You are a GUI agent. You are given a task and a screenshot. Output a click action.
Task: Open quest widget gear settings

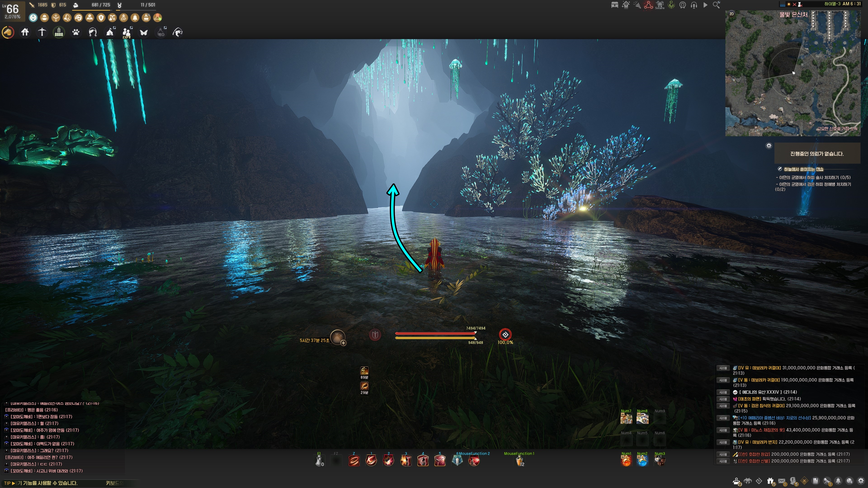click(769, 145)
